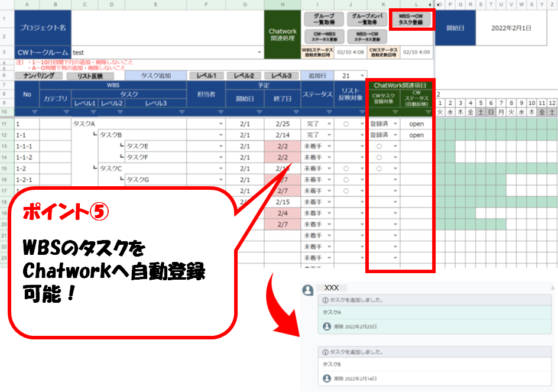Screen dimensions: 558x392
Task: Open filter icon for 開始日 column
Action: tap(259, 112)
